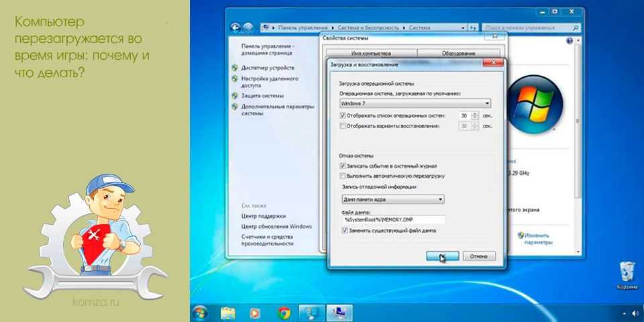Open Google Chrome from the taskbar
This screenshot has width=644, height=322.
click(x=283, y=313)
